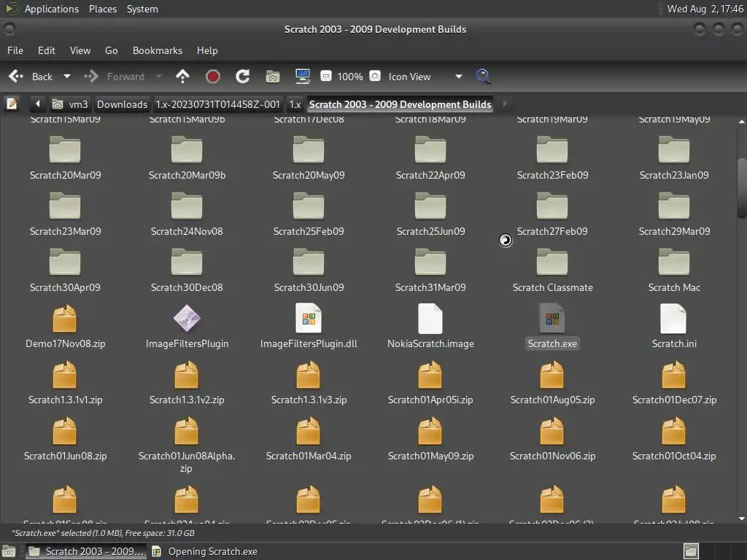Select Scratch01Aug05.zip archive

552,383
